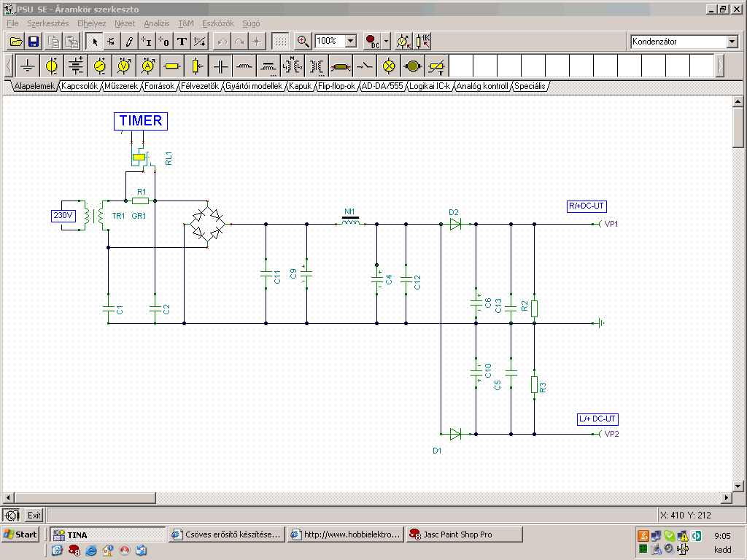Start DC analysis with the red DC icon
Viewport: 747px width, 560px height.
(372, 42)
